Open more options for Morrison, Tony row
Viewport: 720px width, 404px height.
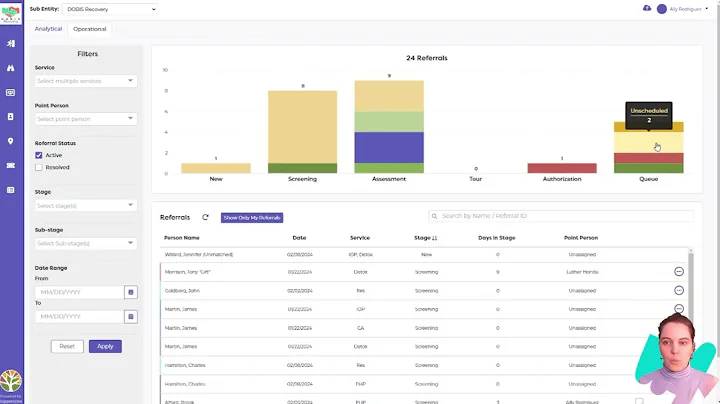click(679, 272)
